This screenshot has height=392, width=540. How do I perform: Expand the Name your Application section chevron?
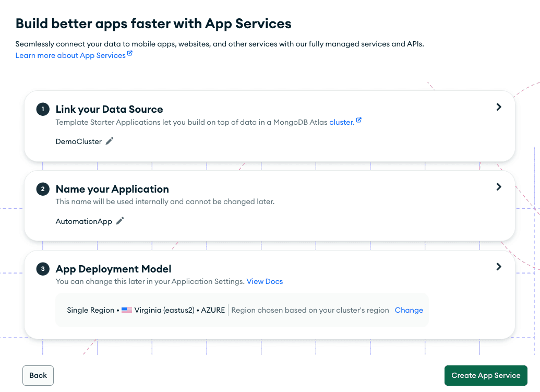498,186
